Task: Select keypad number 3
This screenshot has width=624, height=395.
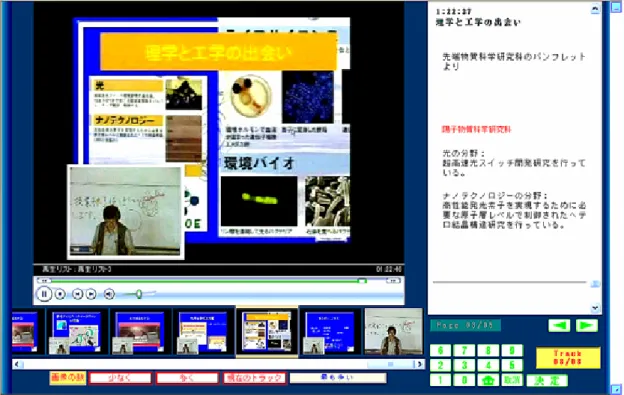Action: (464, 365)
